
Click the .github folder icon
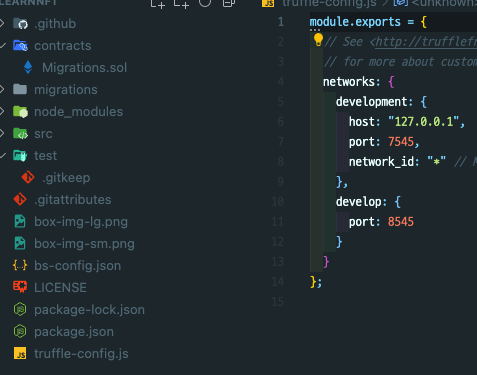tap(20, 24)
